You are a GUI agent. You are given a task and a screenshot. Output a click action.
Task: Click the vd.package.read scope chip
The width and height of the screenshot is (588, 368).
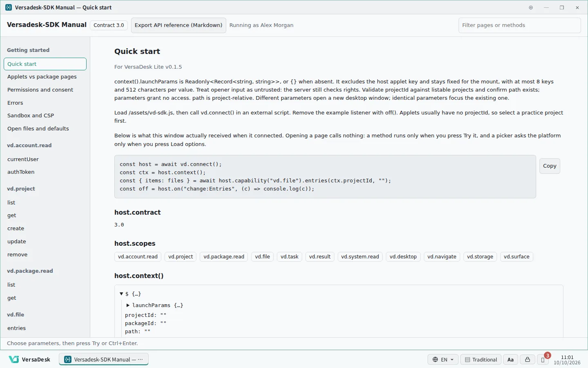224,257
